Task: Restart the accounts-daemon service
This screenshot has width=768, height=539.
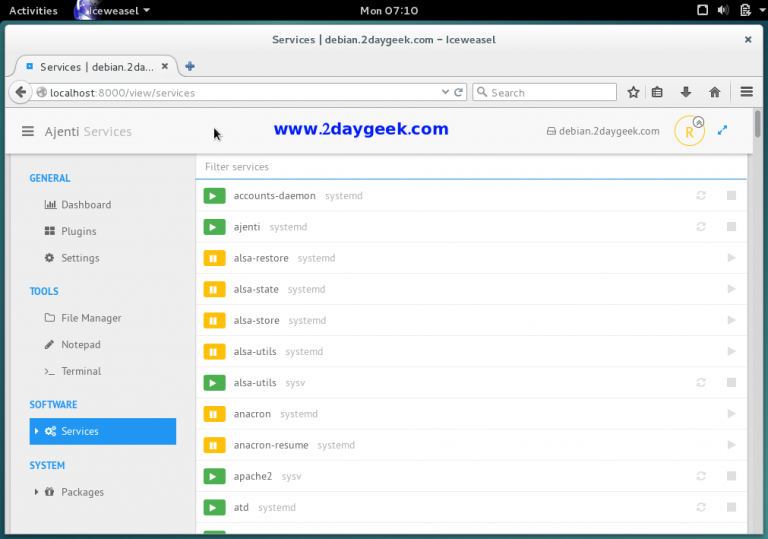Action: click(701, 196)
